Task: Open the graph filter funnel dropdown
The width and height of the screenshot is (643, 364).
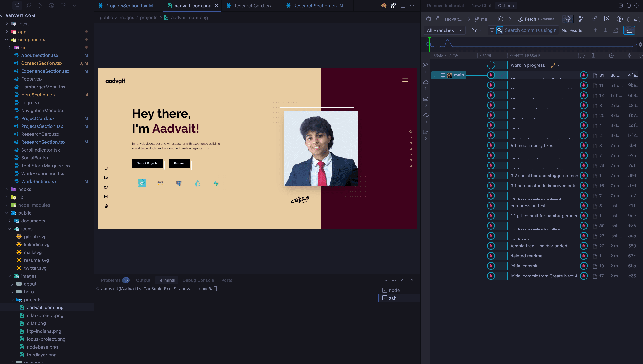Action: coord(476,30)
